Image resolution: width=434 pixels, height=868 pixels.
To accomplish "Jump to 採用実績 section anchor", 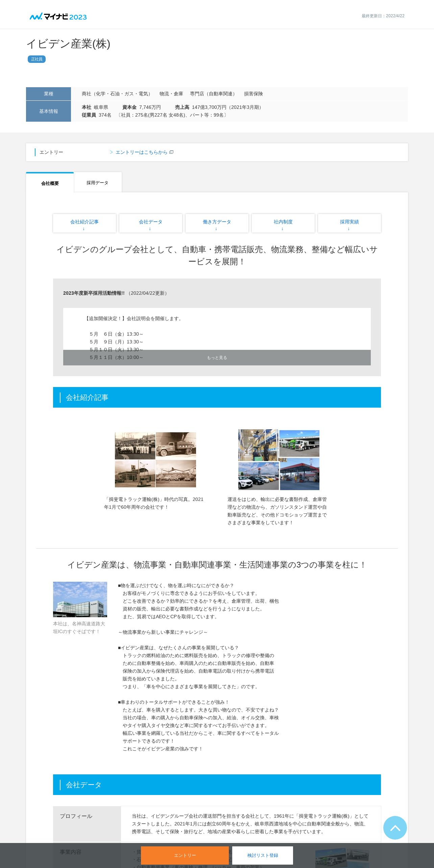I will (x=349, y=223).
